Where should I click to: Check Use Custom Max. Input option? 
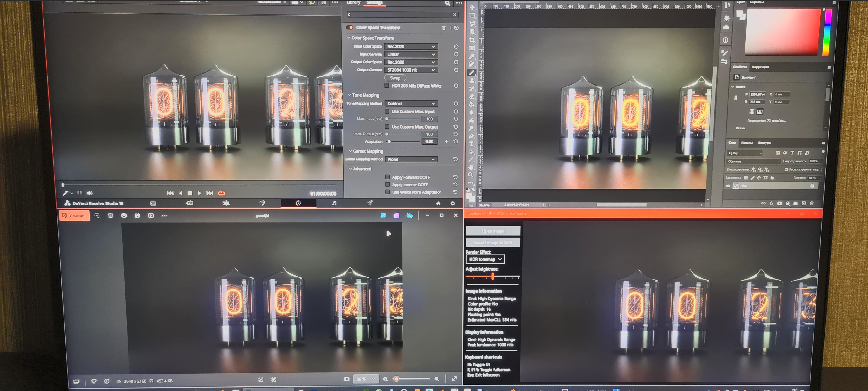point(387,111)
